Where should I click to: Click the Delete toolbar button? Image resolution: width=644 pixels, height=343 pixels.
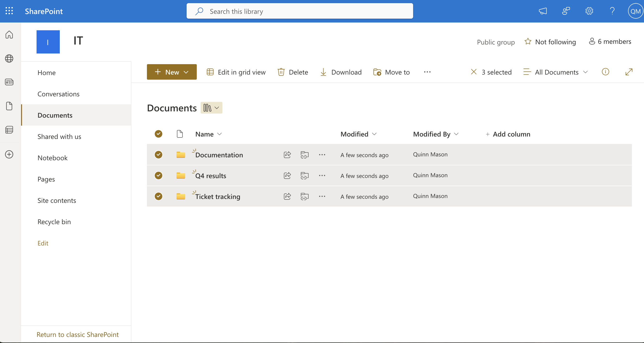point(293,72)
